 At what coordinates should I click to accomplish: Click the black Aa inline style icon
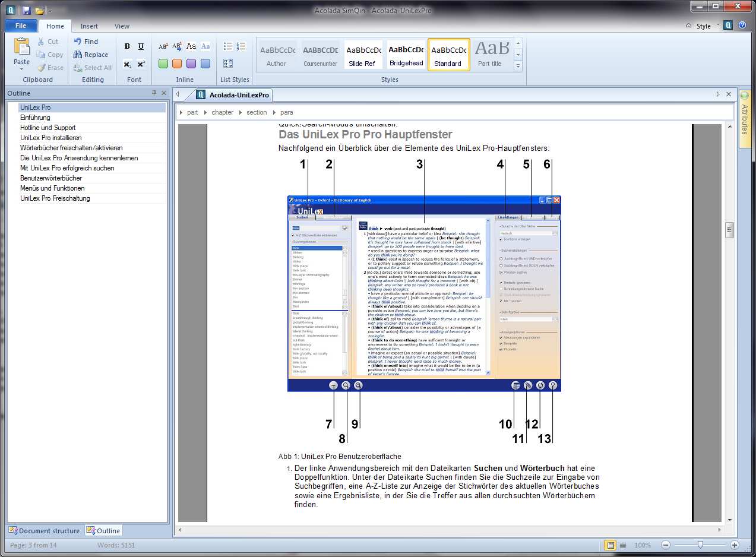tap(191, 46)
